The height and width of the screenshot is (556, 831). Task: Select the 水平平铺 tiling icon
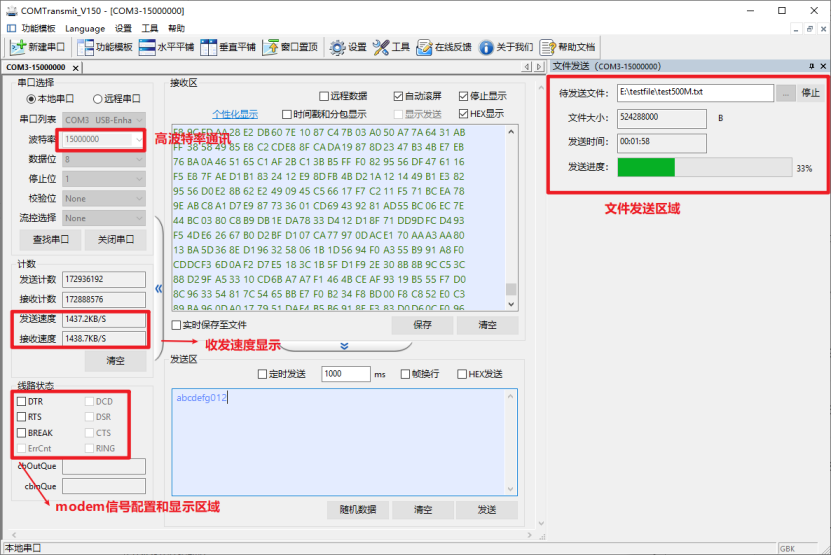click(x=147, y=47)
